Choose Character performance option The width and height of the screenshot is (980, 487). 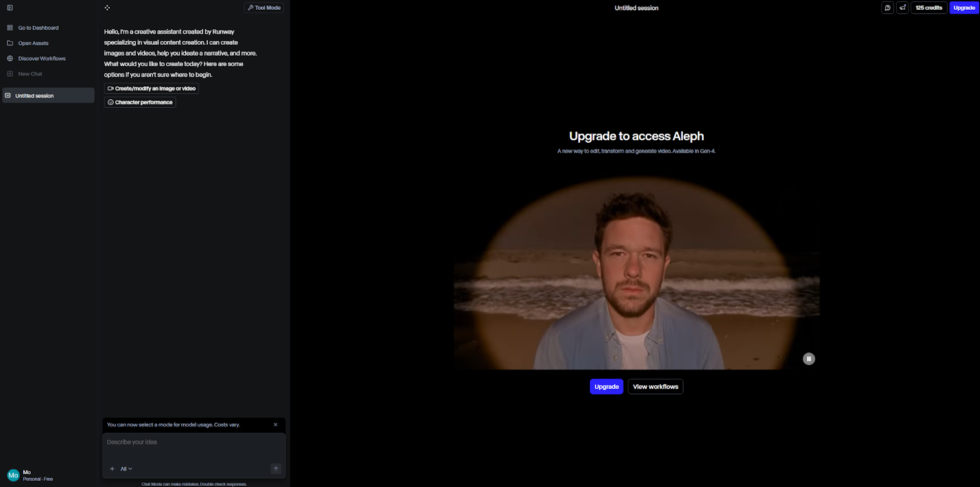(140, 102)
